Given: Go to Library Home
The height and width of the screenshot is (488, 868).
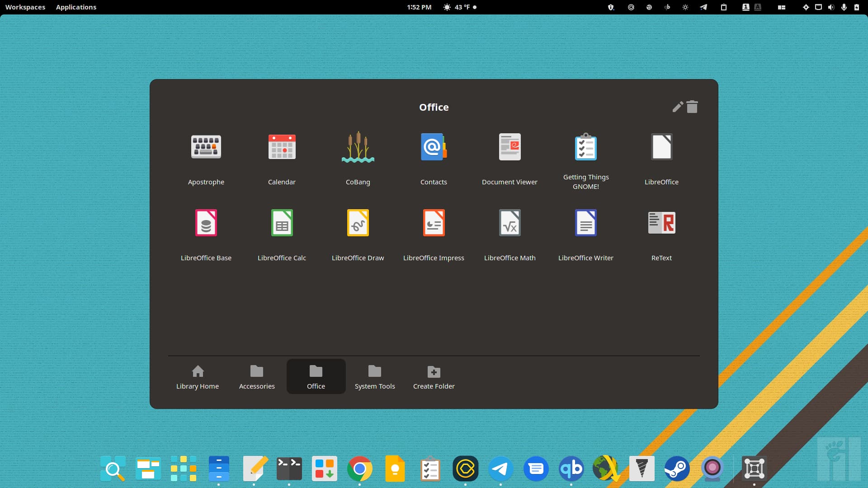Looking at the screenshot, I should coord(198,376).
